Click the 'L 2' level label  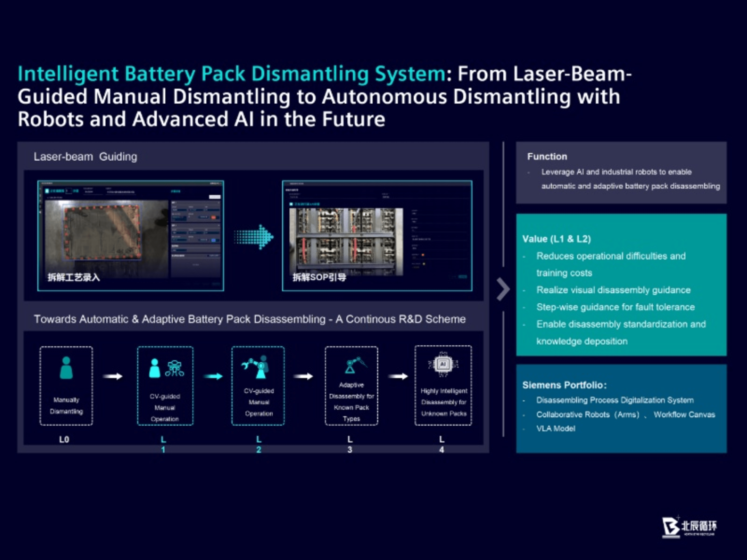(259, 444)
